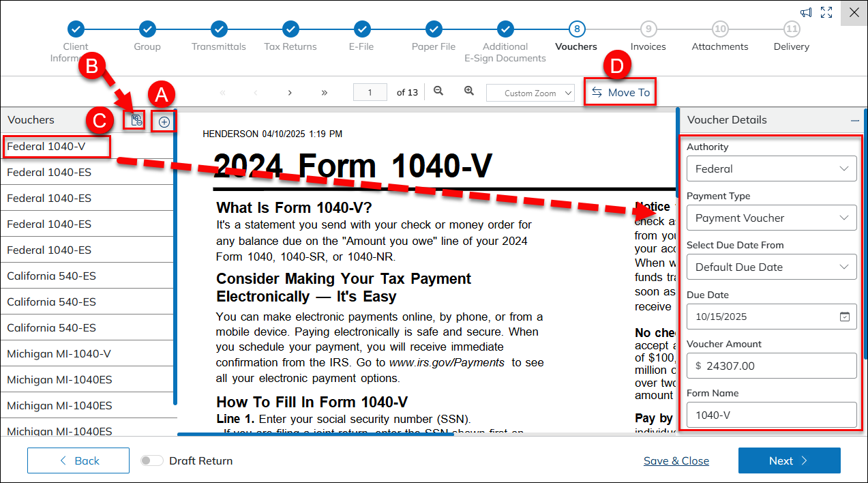Viewport: 868px width, 483px height.
Task: Click the icon left of add voucher
Action: pos(136,120)
